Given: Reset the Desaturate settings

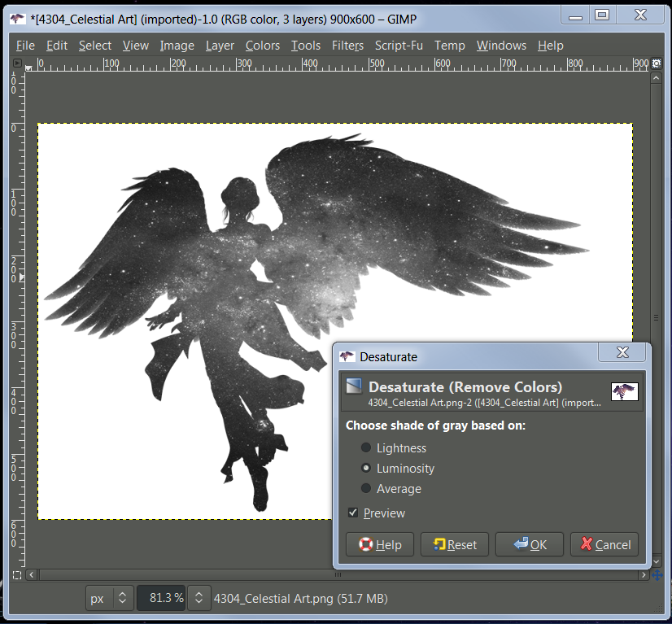Looking at the screenshot, I should tap(455, 544).
